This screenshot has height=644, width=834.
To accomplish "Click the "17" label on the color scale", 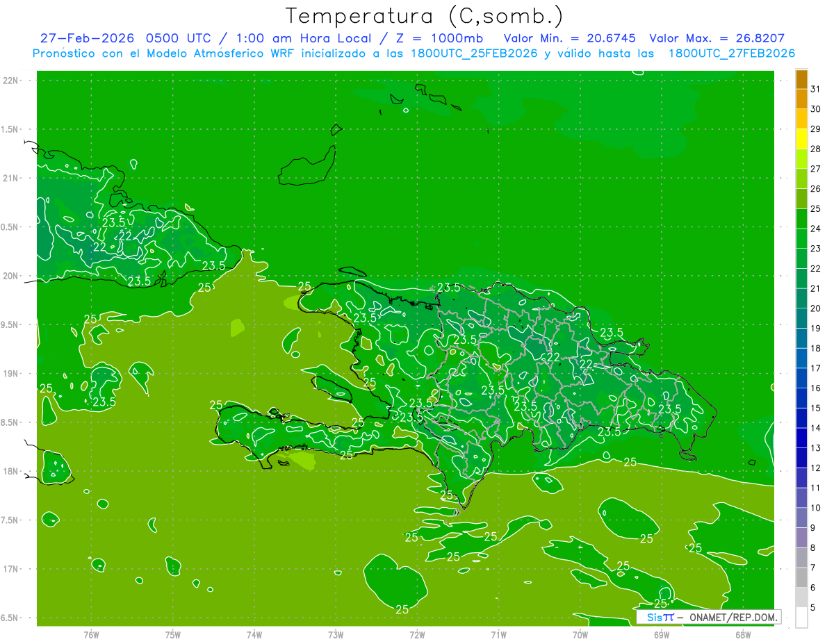I will pyautogui.click(x=815, y=368).
